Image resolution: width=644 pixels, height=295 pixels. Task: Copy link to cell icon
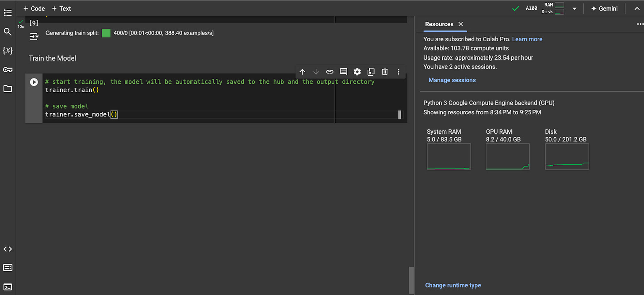click(330, 72)
